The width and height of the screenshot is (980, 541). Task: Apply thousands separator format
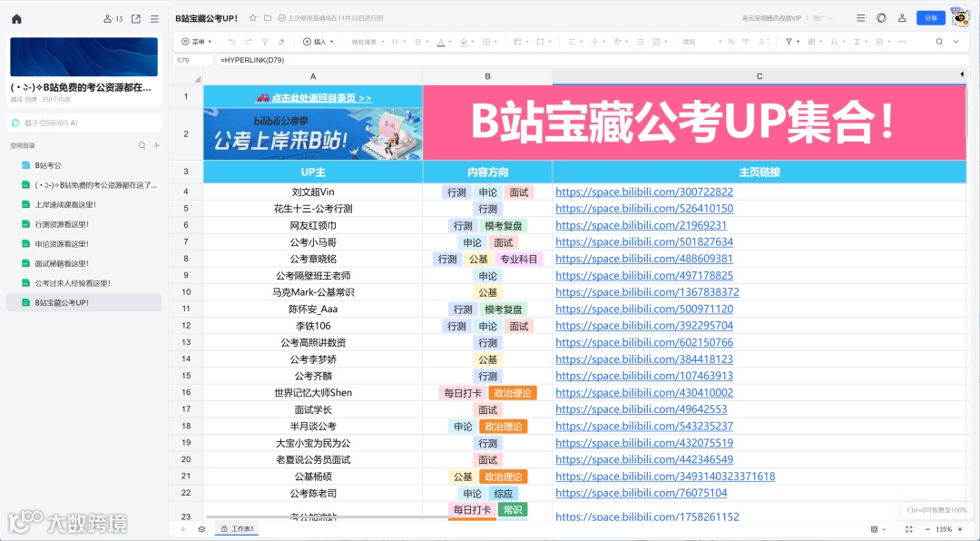pos(746,42)
